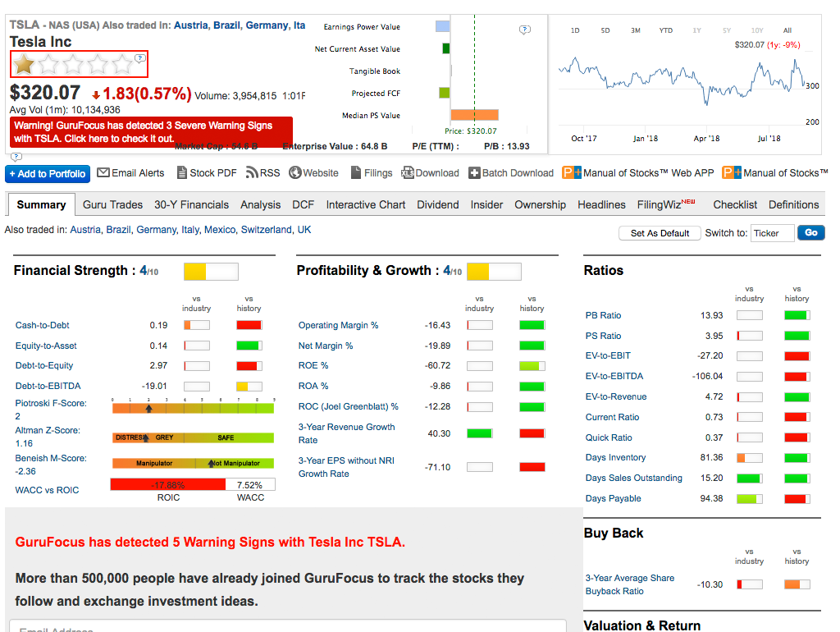Screen dimensions: 840x632
Task: Select the All chart range
Action: click(x=787, y=30)
